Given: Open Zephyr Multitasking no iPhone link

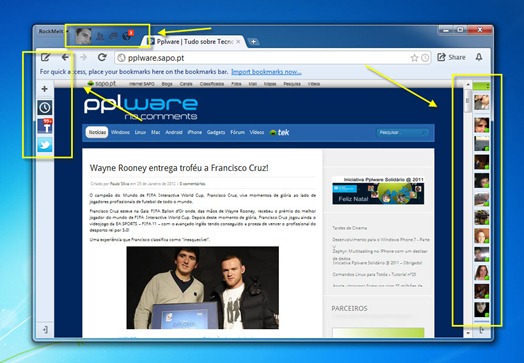Looking at the screenshot, I should click(x=380, y=254).
